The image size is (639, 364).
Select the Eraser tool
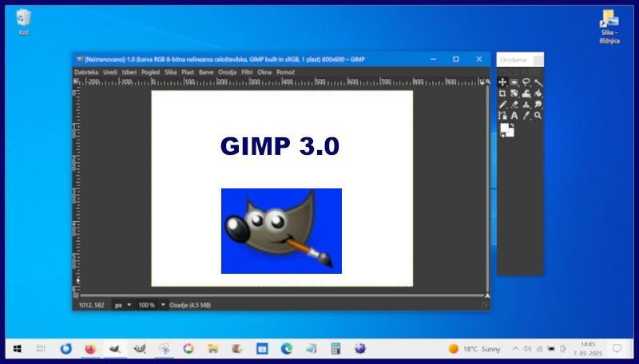click(x=514, y=105)
